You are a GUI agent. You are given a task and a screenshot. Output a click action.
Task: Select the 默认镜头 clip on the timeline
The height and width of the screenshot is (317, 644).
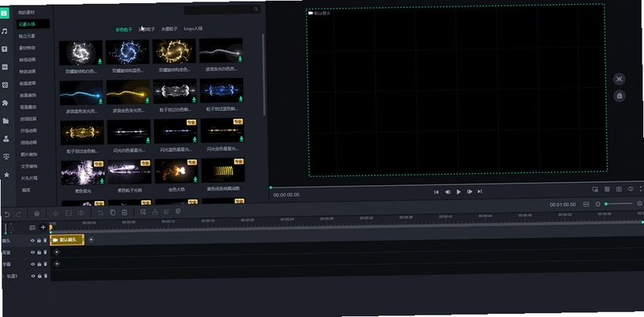click(67, 240)
